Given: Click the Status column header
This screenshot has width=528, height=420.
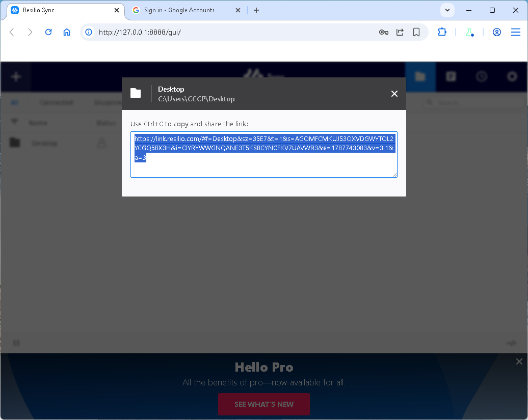Looking at the screenshot, I should tap(105, 123).
